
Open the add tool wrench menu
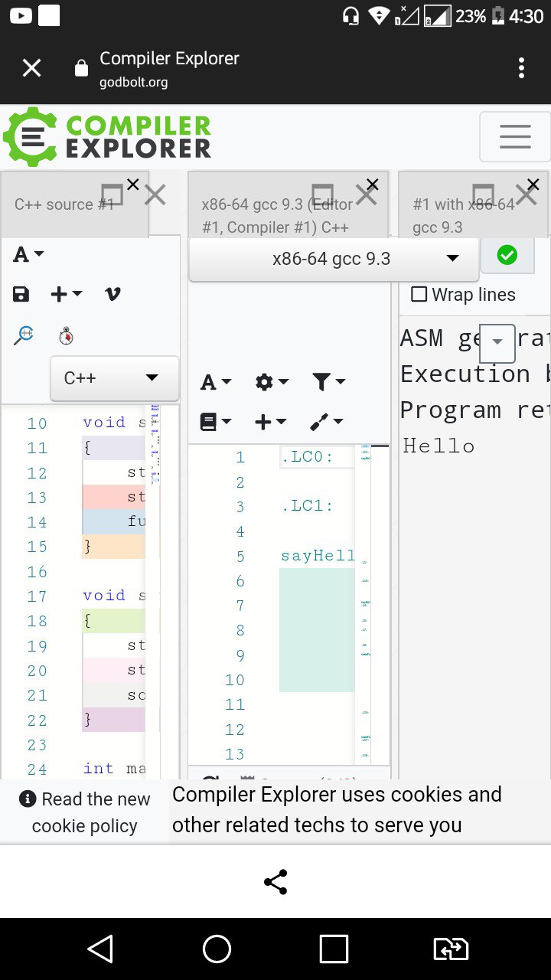pos(328,422)
